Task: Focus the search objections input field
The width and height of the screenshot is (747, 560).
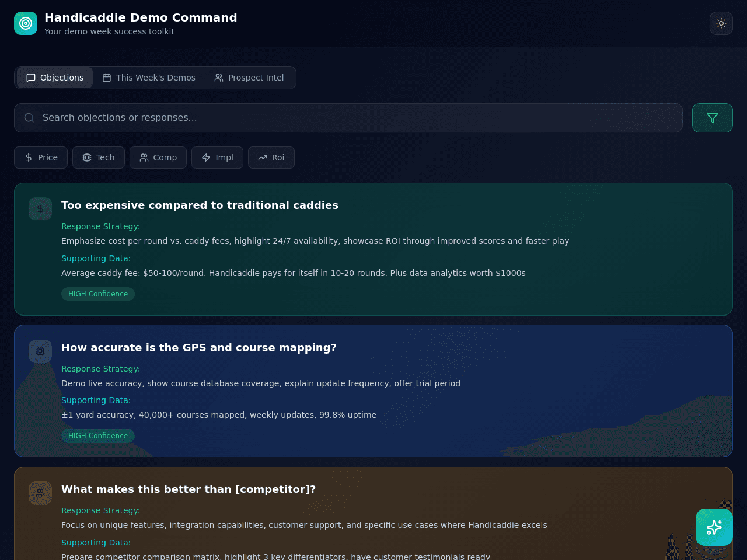Action: pos(348,118)
